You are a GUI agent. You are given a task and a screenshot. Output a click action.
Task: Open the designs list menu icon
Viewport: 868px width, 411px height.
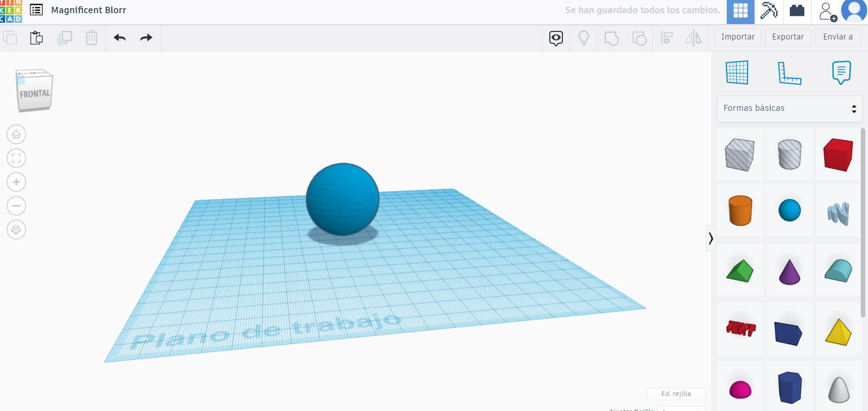tap(36, 10)
